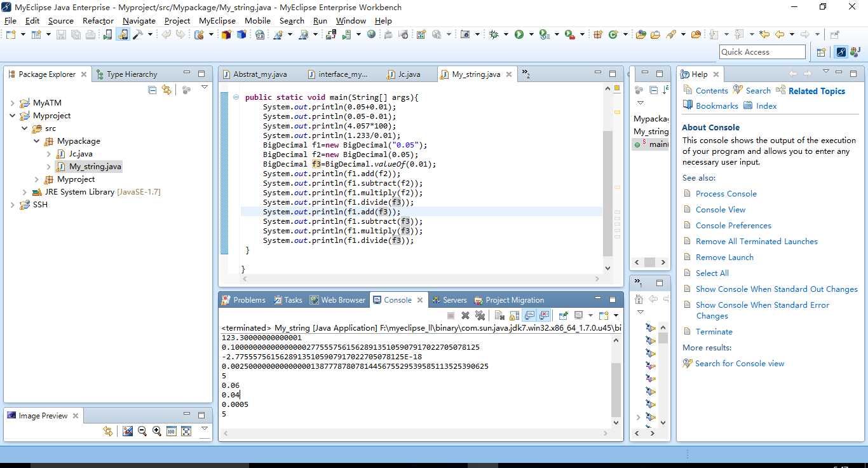Image resolution: width=868 pixels, height=468 pixels.
Task: Click the Back navigation arrow in main toolbar
Action: [x=780, y=34]
